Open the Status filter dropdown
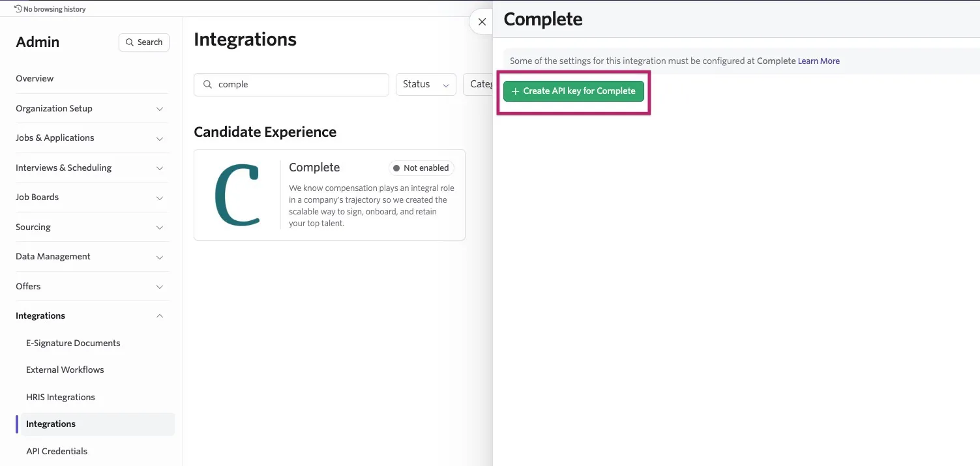980x466 pixels. coord(426,84)
